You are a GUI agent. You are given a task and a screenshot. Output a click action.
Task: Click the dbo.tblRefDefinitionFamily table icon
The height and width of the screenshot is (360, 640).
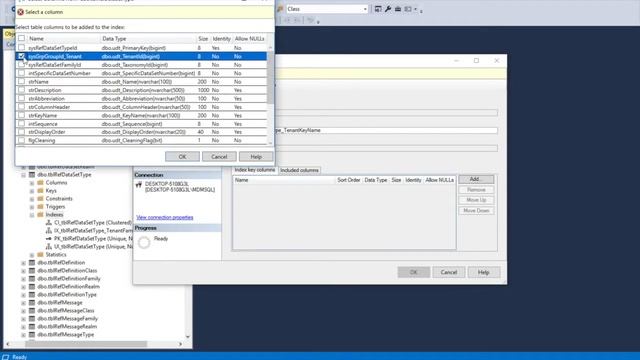click(x=32, y=279)
